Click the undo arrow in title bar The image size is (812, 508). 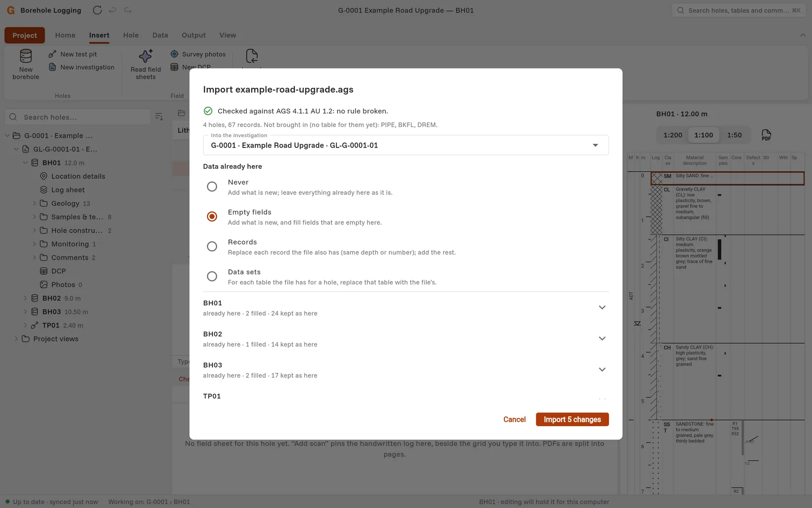pyautogui.click(x=113, y=10)
